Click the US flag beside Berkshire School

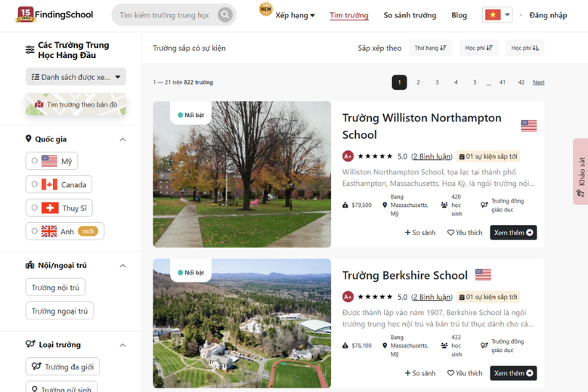coord(483,274)
